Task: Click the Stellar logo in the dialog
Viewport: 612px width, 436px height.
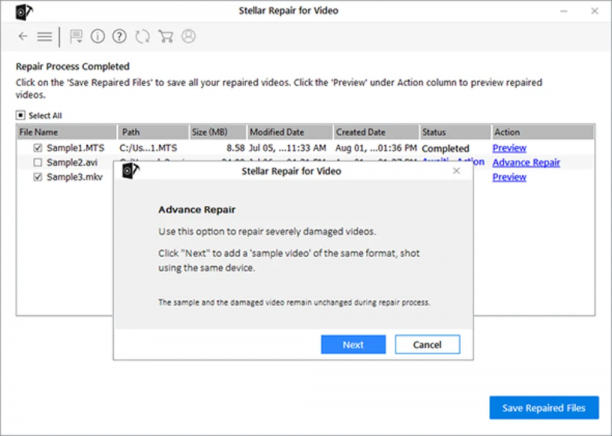Action: pyautogui.click(x=131, y=171)
